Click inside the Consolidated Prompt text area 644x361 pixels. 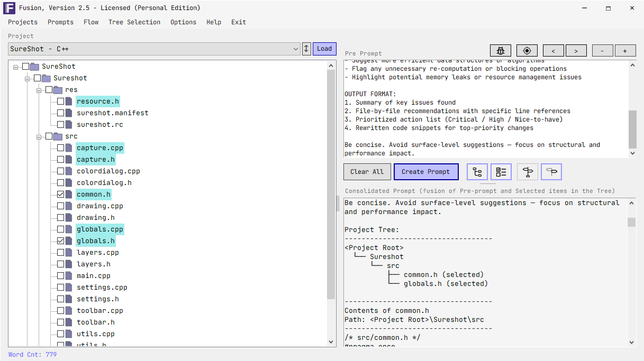[x=486, y=272]
